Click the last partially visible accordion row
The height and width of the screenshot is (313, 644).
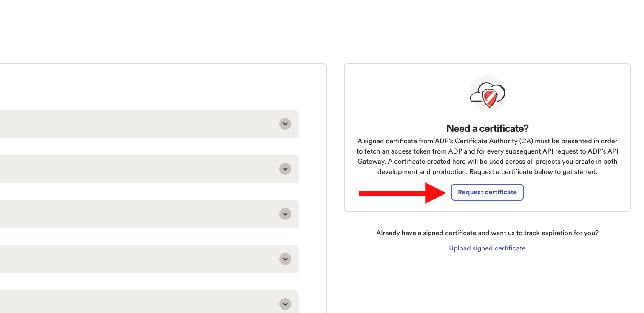coord(149,302)
